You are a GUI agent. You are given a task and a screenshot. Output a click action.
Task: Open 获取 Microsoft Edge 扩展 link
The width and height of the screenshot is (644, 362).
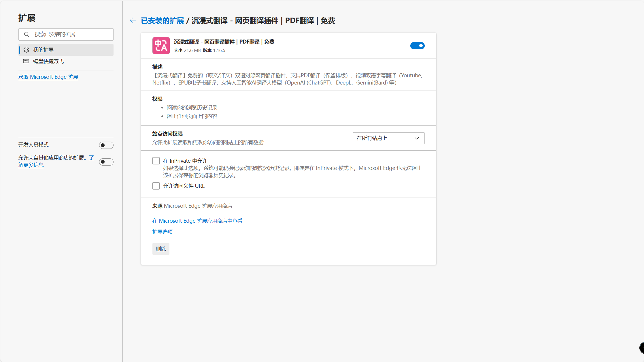pyautogui.click(x=48, y=77)
